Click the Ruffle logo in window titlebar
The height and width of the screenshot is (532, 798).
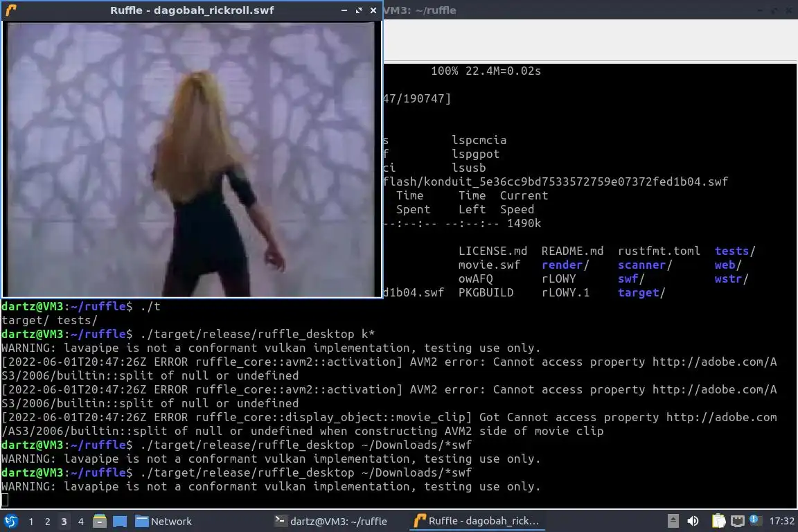coord(11,10)
